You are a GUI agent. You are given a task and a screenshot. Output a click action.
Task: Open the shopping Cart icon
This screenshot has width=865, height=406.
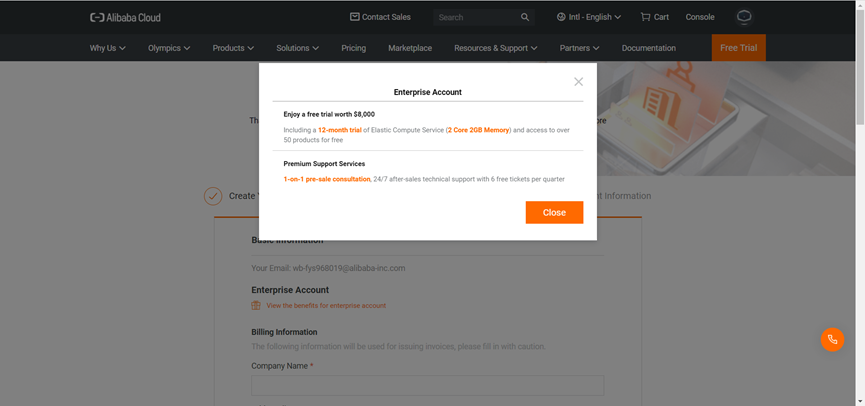pyautogui.click(x=645, y=17)
